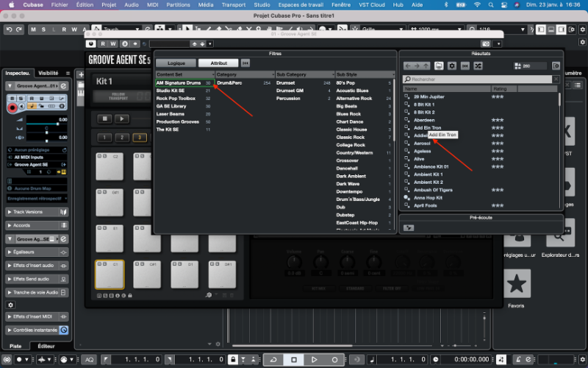Click the Rechercher search field
Image resolution: width=588 pixels, height=368 pixels.
(477, 79)
